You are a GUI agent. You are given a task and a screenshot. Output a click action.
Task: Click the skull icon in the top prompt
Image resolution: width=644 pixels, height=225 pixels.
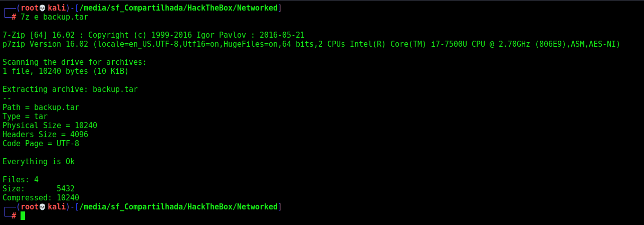tap(43, 8)
